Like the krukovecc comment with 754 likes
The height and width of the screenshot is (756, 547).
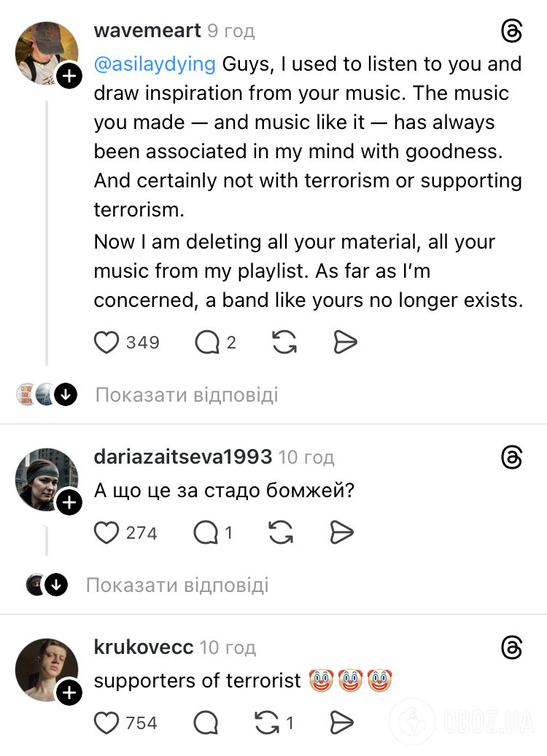107,722
